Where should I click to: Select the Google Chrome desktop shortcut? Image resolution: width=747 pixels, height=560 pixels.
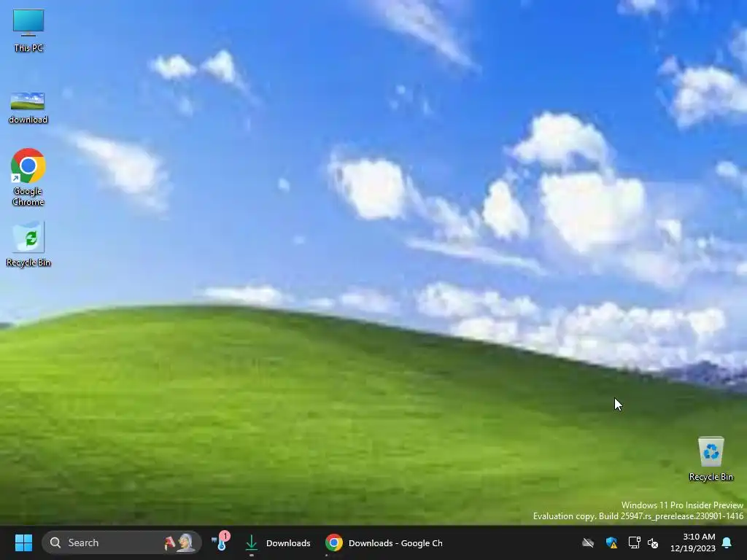(x=28, y=177)
